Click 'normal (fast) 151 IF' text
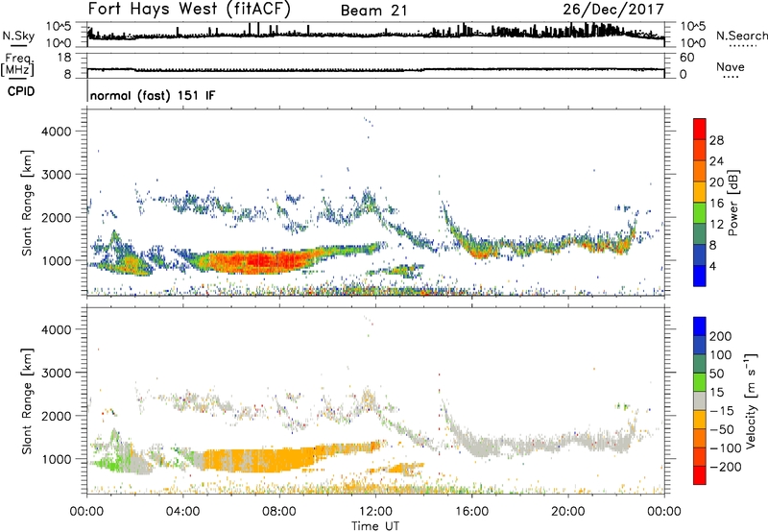 (x=153, y=95)
